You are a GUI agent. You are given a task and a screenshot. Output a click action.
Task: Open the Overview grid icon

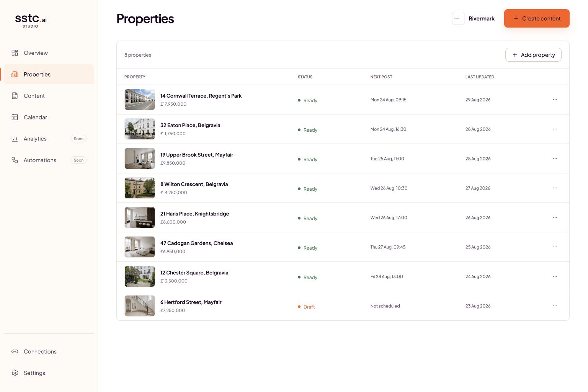(x=15, y=53)
